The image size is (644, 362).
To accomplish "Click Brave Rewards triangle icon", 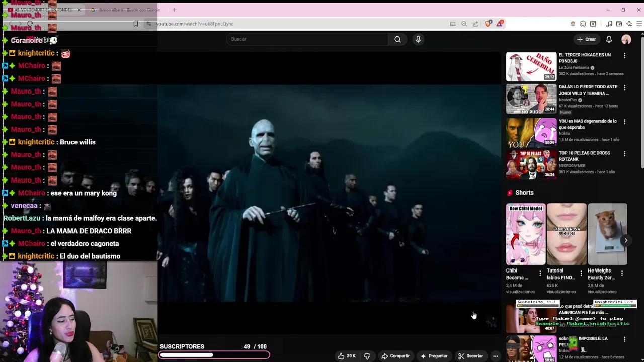I will 500,24.
